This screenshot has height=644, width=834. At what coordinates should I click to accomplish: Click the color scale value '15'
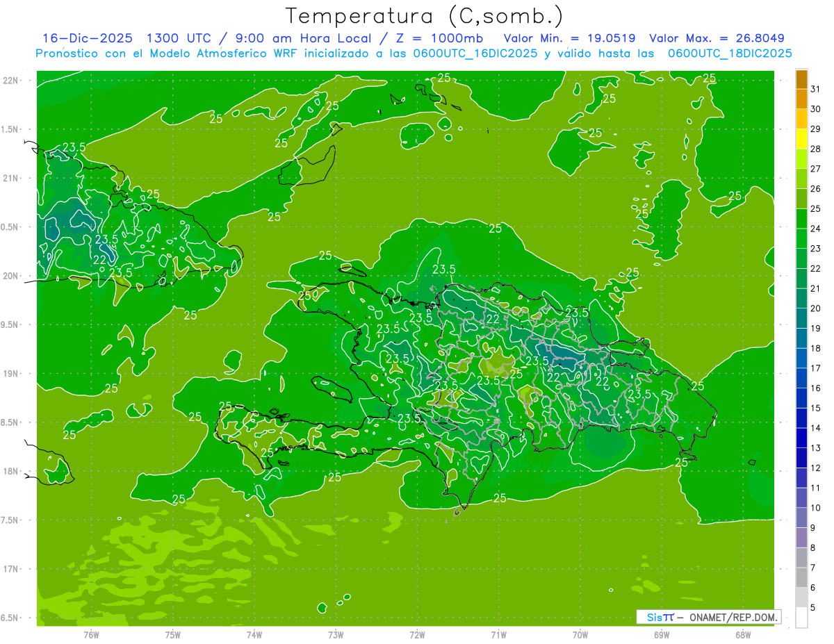[x=816, y=408]
